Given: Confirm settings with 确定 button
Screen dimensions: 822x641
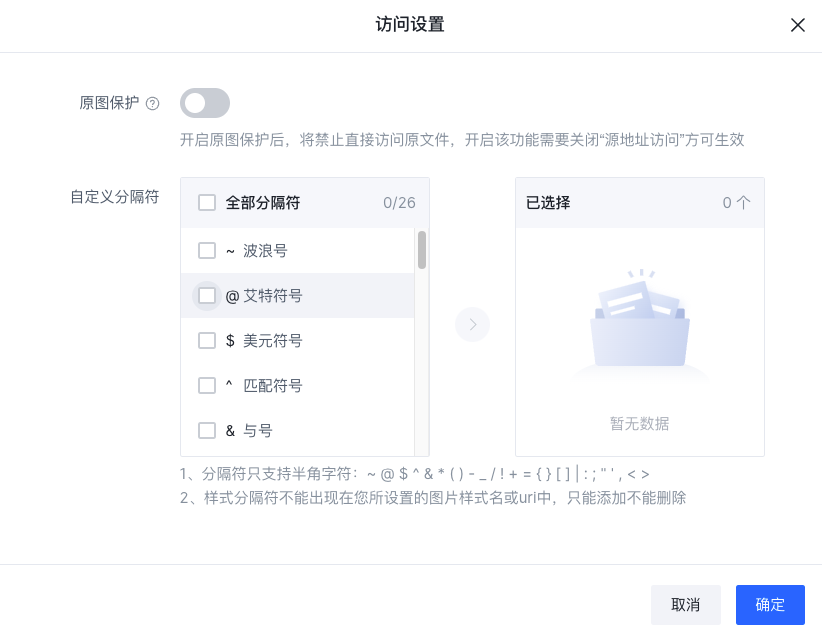Looking at the screenshot, I should point(770,605).
